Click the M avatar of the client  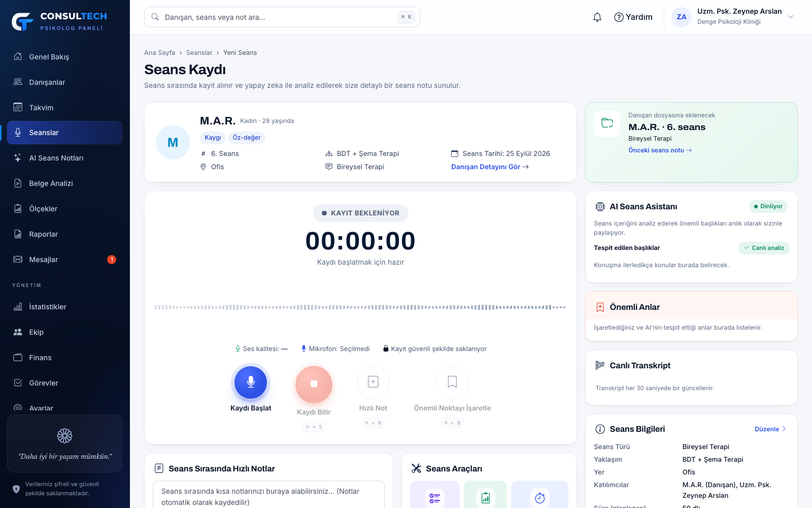click(x=173, y=142)
